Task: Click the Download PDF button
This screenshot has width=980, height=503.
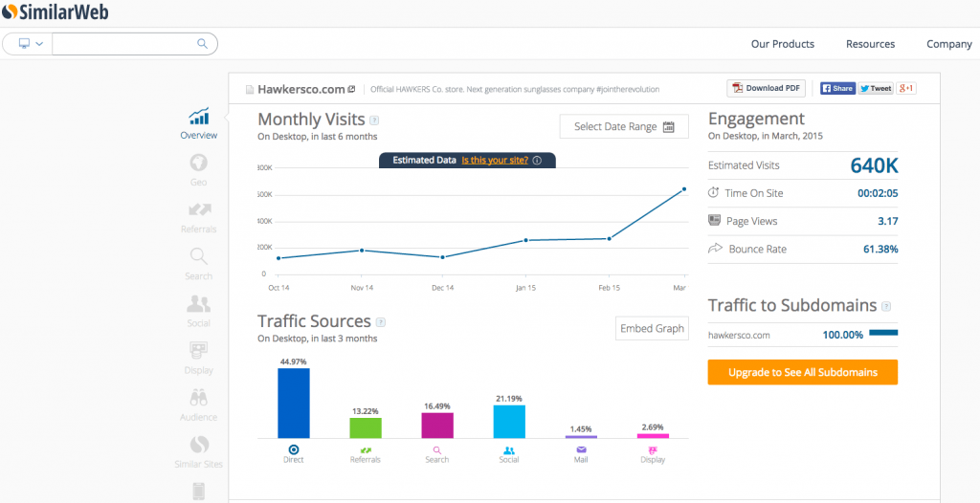Action: (x=766, y=88)
